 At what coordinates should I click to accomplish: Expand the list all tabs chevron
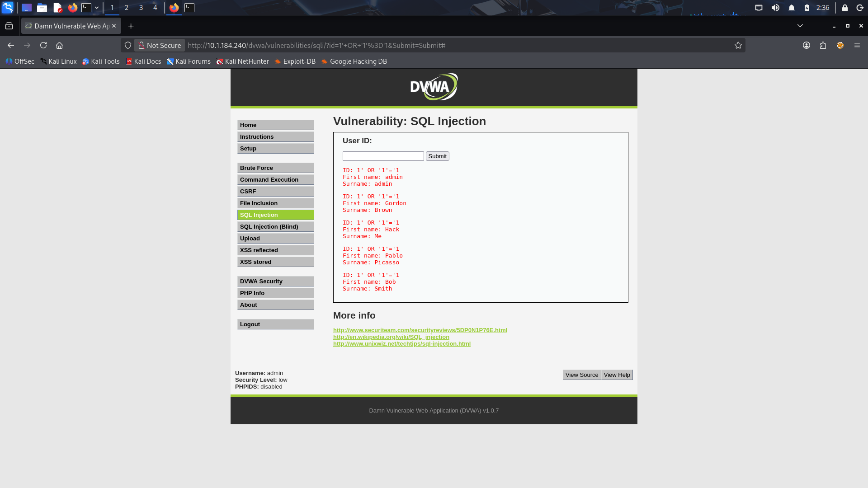(800, 26)
